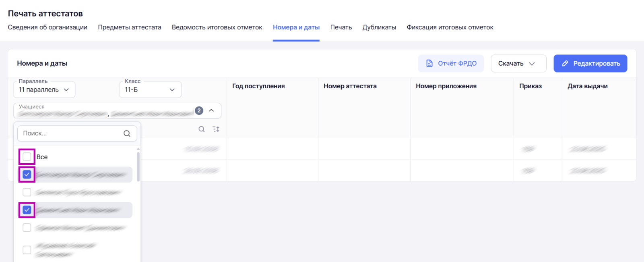Click magnifier icon inside Поиск field

pyautogui.click(x=127, y=133)
